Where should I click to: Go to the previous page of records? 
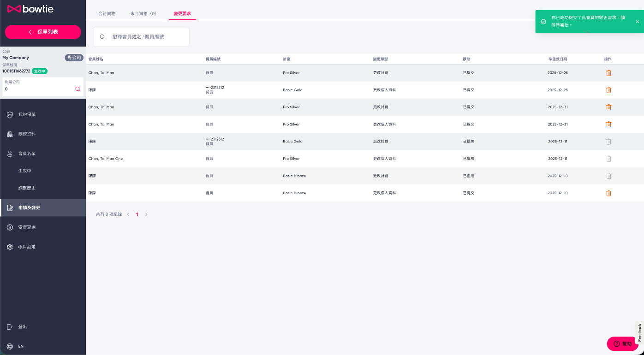[128, 214]
